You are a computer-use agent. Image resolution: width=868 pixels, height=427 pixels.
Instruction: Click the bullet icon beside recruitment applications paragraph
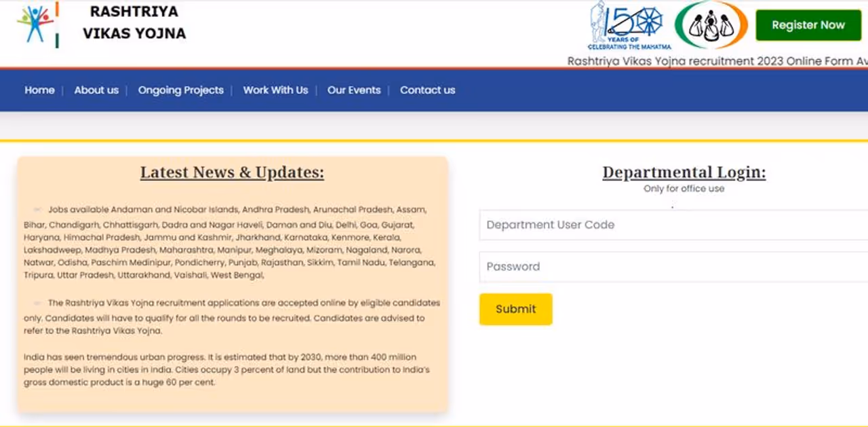pyautogui.click(x=38, y=303)
